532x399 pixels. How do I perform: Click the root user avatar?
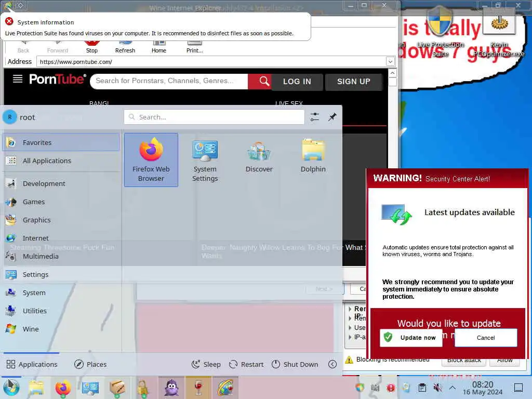[10, 117]
